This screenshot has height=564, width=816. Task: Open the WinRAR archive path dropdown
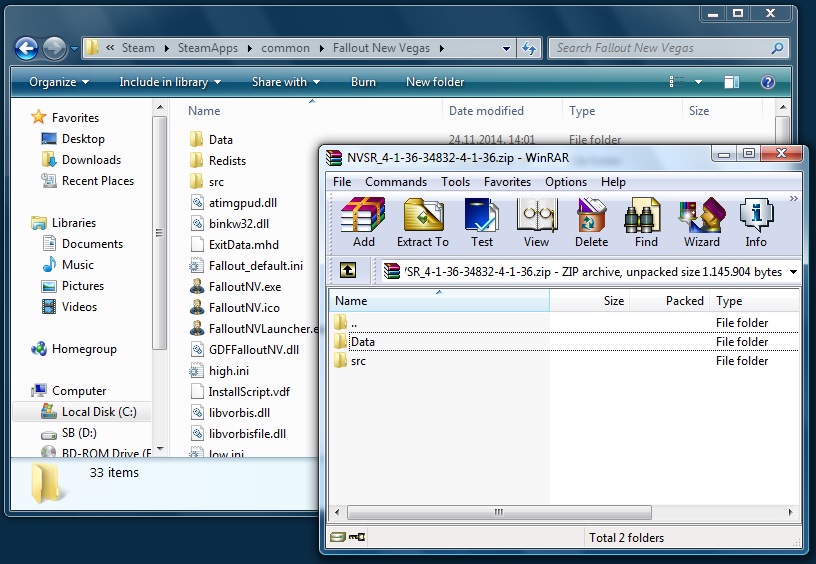(793, 272)
